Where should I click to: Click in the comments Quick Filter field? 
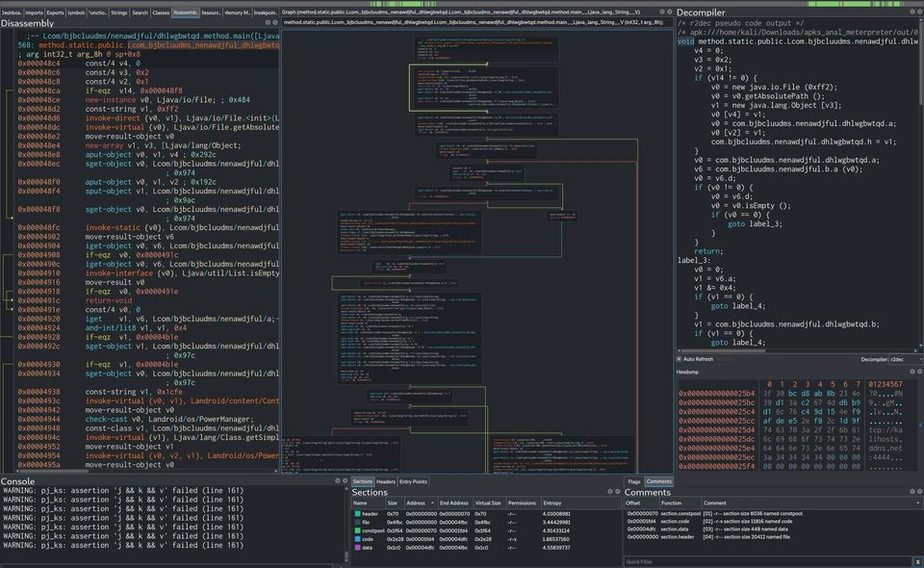pos(768,562)
